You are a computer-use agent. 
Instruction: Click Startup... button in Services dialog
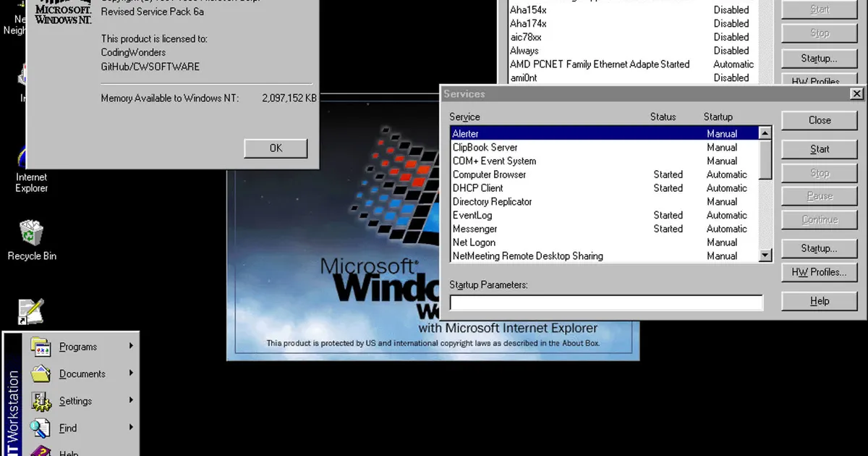(820, 248)
